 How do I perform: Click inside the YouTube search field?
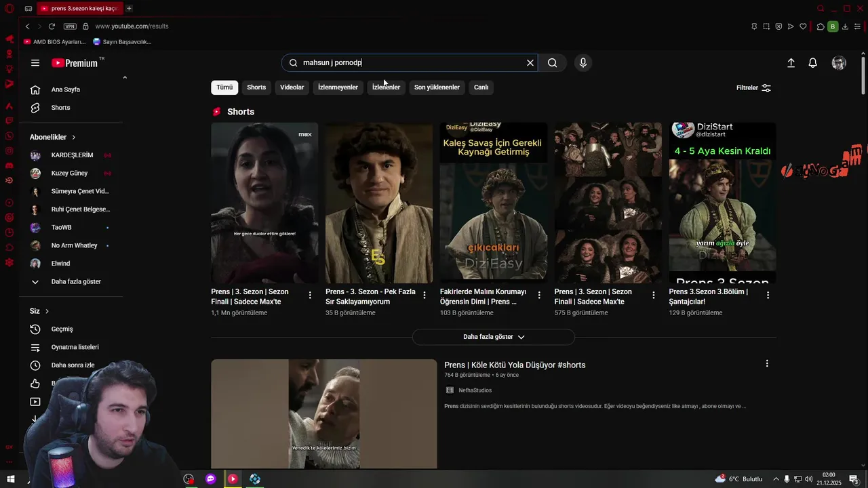coord(410,63)
